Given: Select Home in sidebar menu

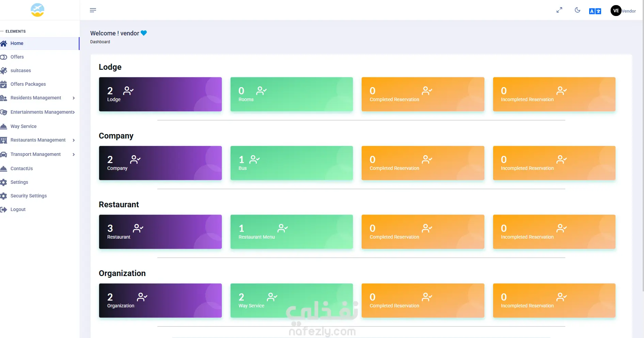Looking at the screenshot, I should (x=40, y=44).
